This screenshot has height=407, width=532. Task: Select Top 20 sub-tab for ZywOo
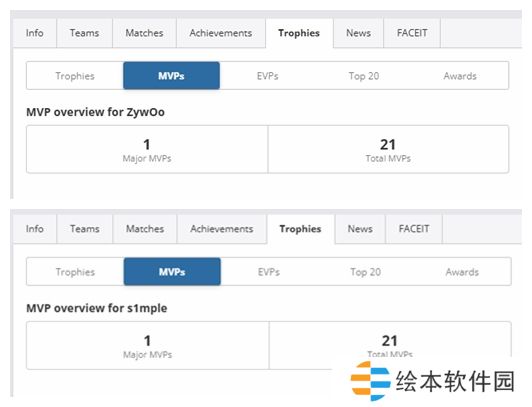coord(364,76)
